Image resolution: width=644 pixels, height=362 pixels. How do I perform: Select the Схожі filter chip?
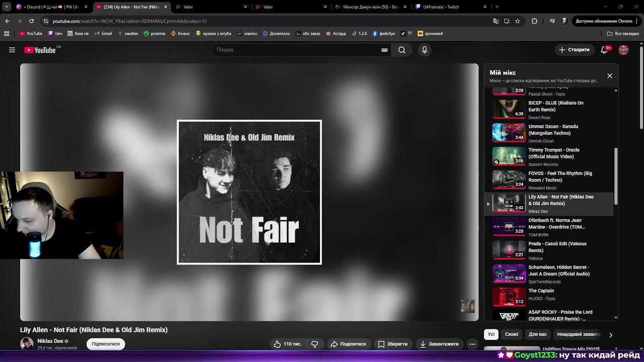pyautogui.click(x=512, y=334)
